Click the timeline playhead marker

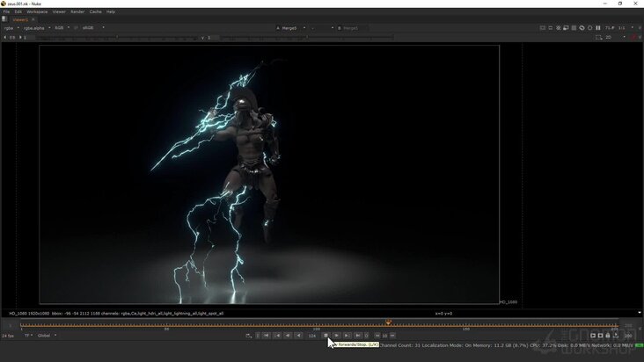pos(388,322)
